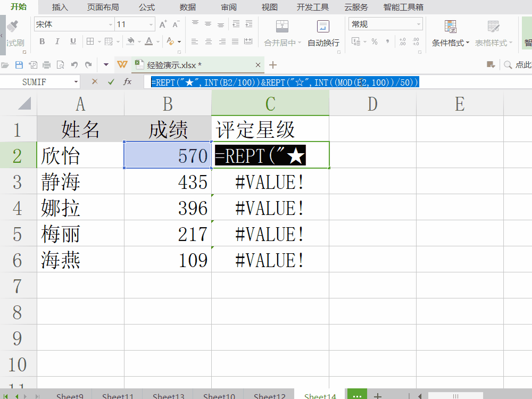Screen dimensions: 532x399
Task: Expand the Name Box dropdown showing SUMIF
Action: tap(76, 82)
